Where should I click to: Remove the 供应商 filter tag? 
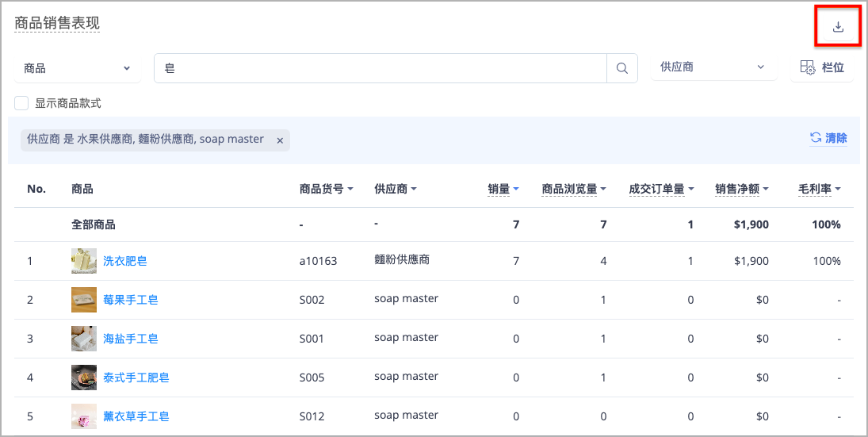[280, 140]
